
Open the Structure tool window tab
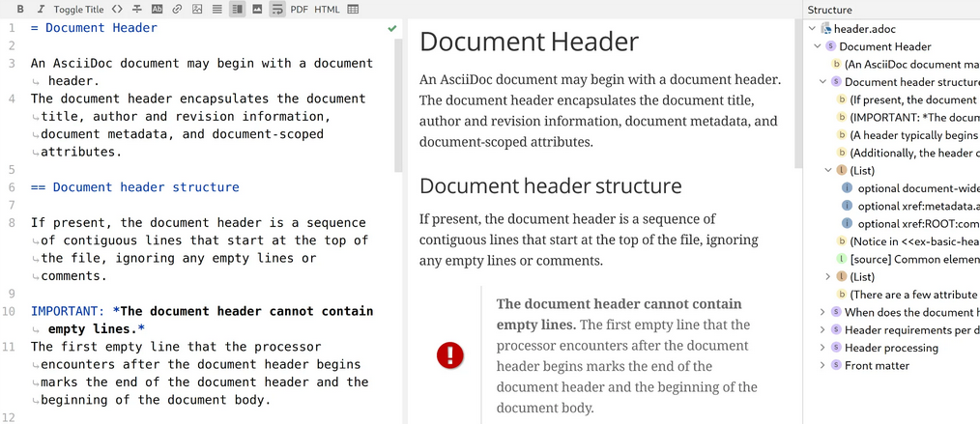tap(829, 10)
